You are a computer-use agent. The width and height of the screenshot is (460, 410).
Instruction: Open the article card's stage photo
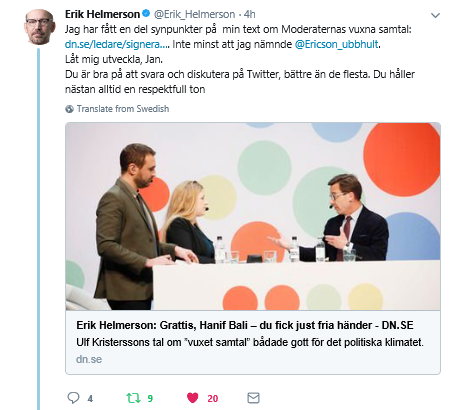[x=253, y=216]
